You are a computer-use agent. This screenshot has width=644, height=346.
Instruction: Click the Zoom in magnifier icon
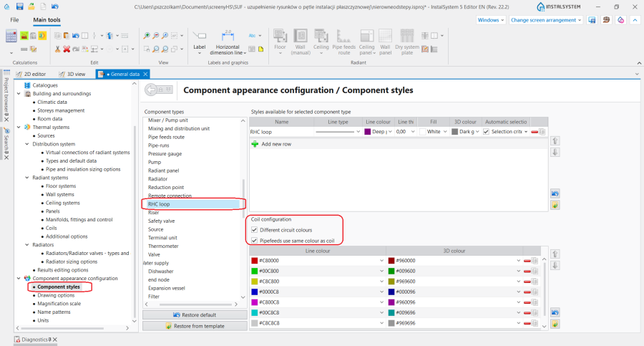click(x=147, y=36)
